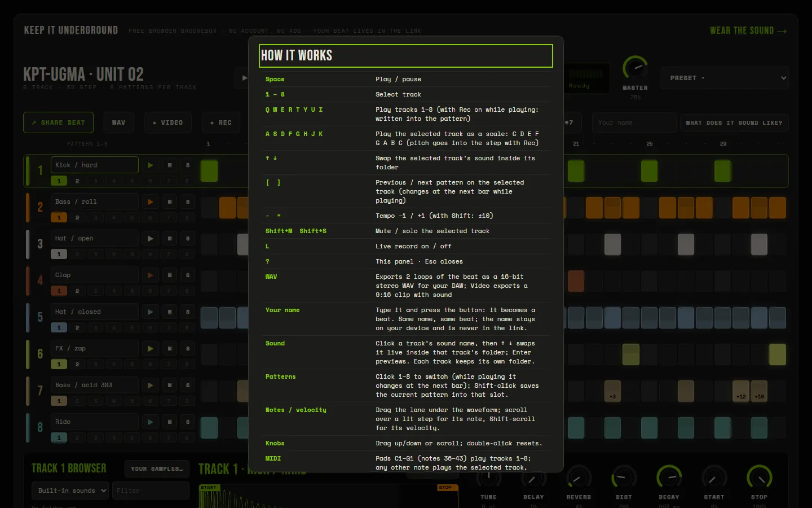Click the track number 8 label
812x508 pixels.
click(40, 427)
